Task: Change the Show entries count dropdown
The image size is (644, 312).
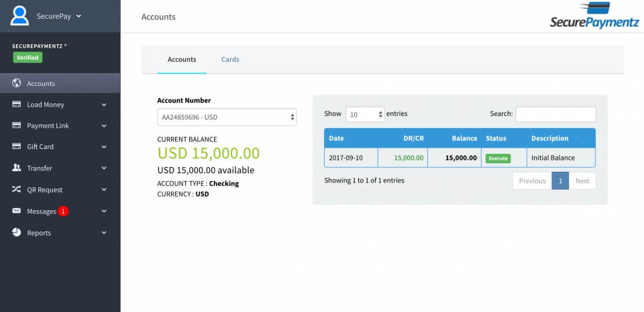Action: click(365, 114)
